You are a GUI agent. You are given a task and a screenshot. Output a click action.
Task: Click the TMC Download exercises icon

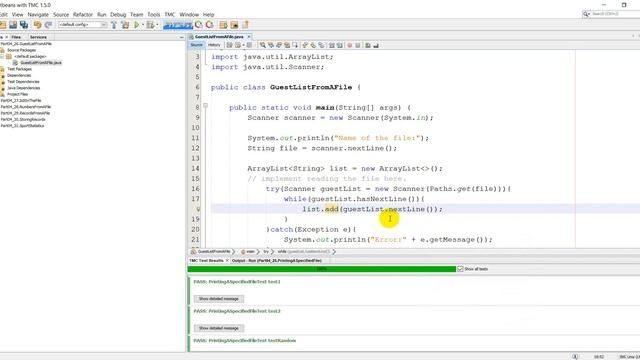coord(223,25)
